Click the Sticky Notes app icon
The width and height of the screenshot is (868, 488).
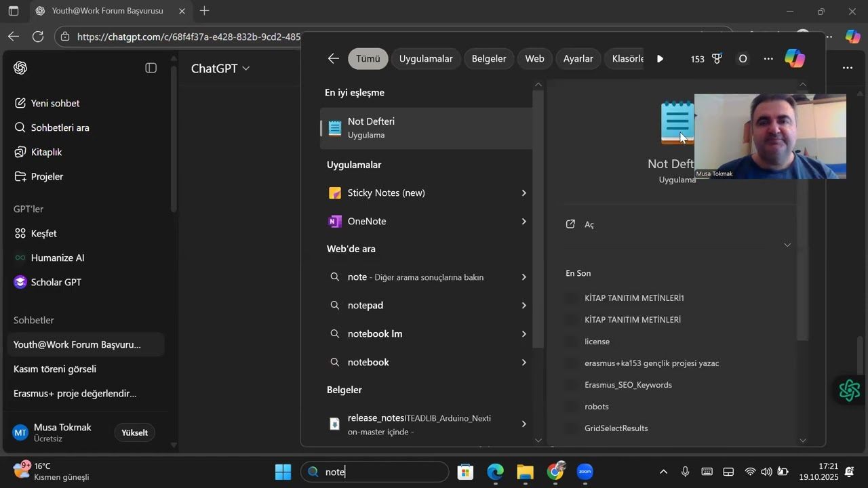point(334,193)
